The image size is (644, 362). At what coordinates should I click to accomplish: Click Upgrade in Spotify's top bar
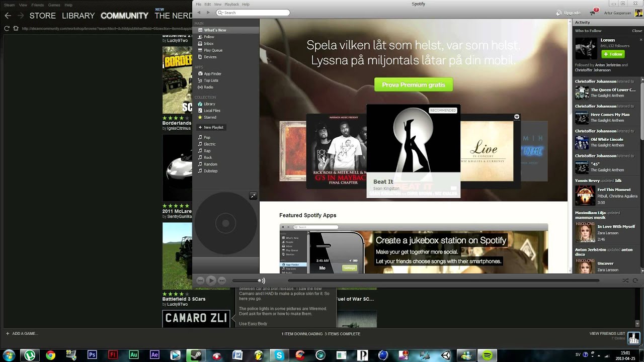tap(569, 13)
